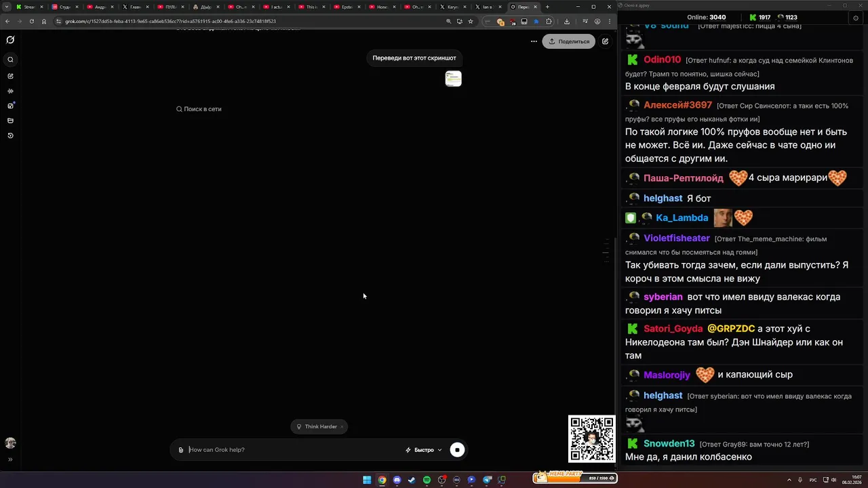Click the @GRPZDC mention in chat

[731, 329]
